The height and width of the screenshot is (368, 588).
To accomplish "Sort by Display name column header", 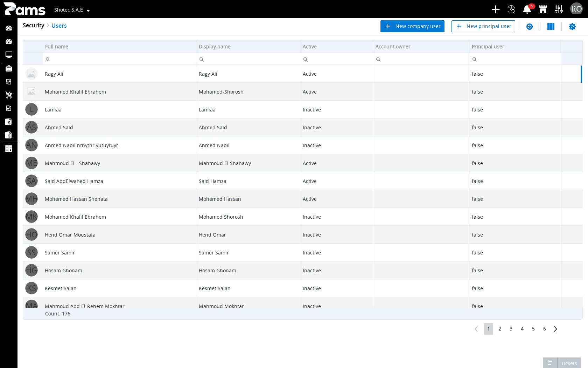I will click(248, 47).
